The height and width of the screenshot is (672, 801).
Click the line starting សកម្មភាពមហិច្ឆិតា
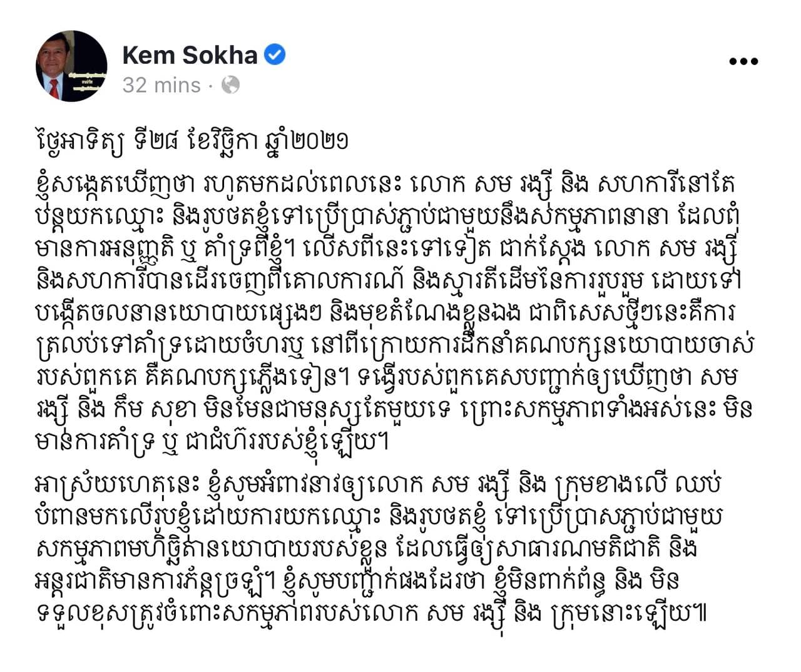tap(367, 551)
